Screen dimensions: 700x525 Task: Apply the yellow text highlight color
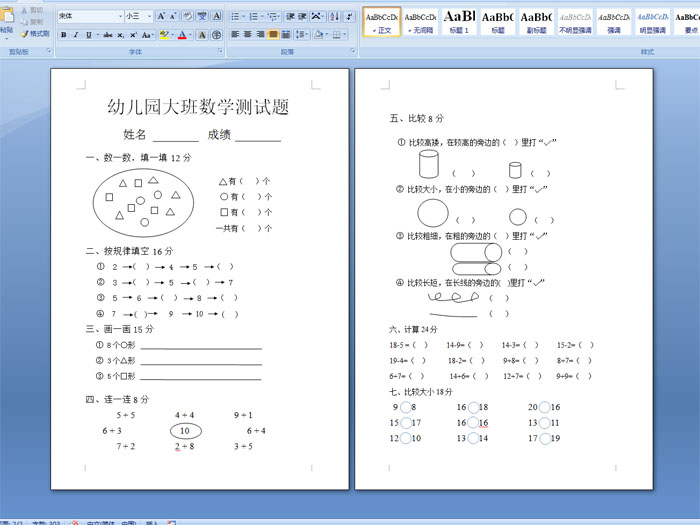(x=164, y=34)
